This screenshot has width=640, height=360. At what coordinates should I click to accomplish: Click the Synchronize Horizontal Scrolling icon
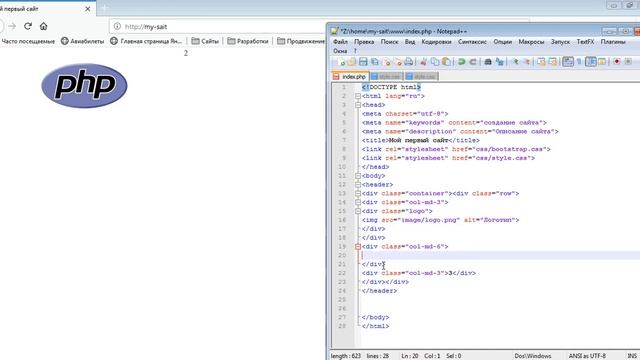click(x=553, y=62)
